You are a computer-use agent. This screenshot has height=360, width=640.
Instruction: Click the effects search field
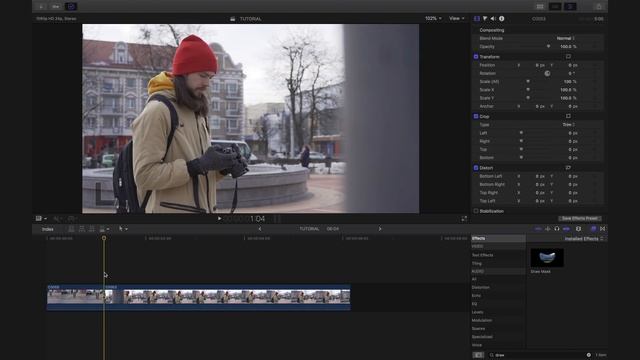coord(539,355)
